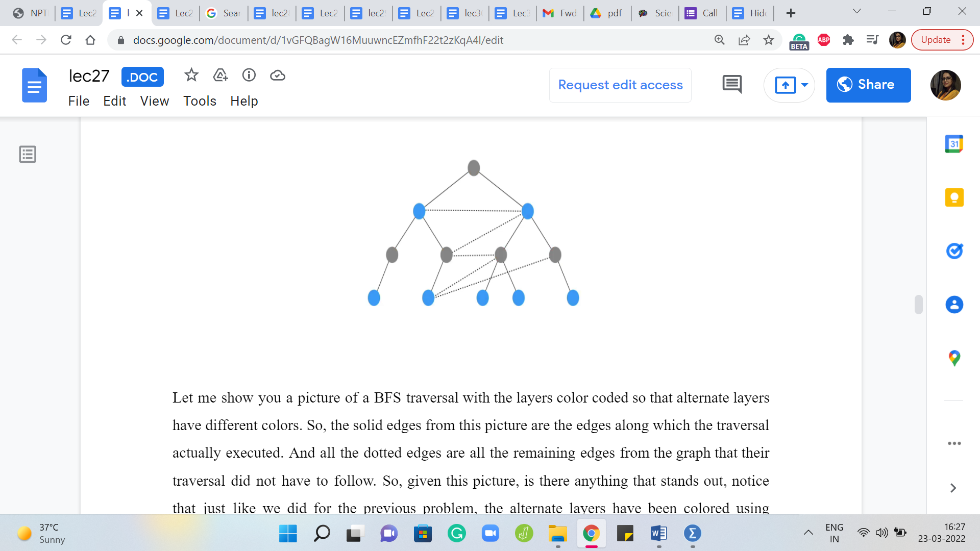Open Google Calendar side panel

tap(954, 144)
